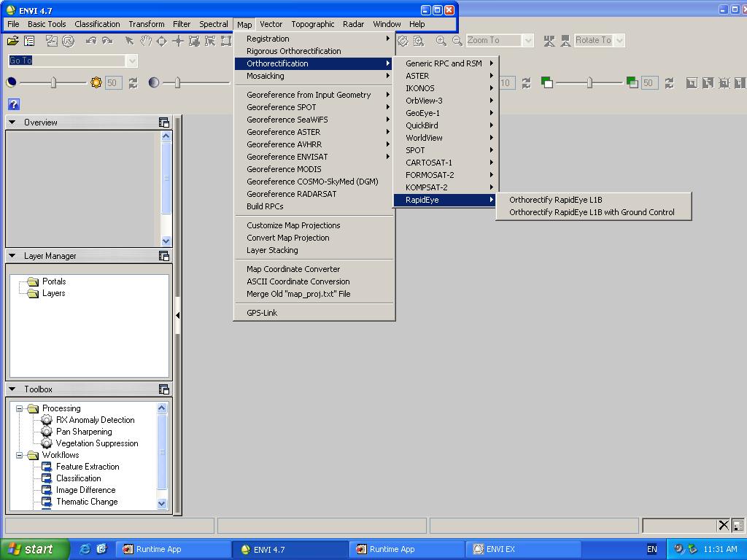Open the Go To dropdown
Screen dimensions: 747x560
(x=131, y=61)
